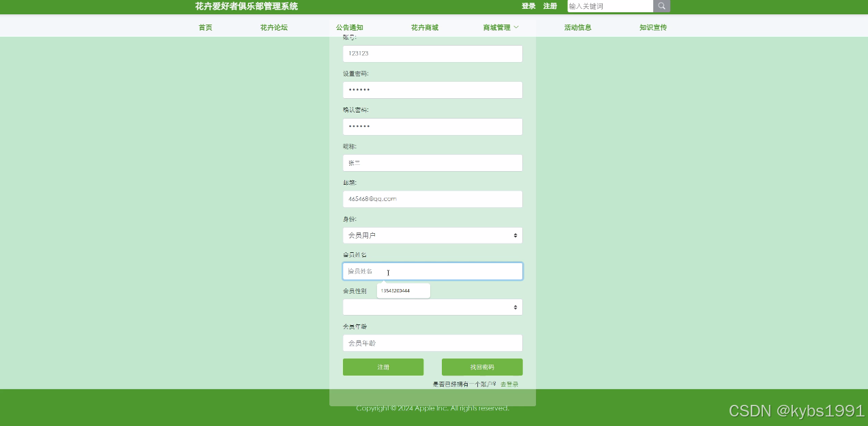Click the 会员姓名 member name field
Screen dimensions: 868x426
tap(432, 271)
